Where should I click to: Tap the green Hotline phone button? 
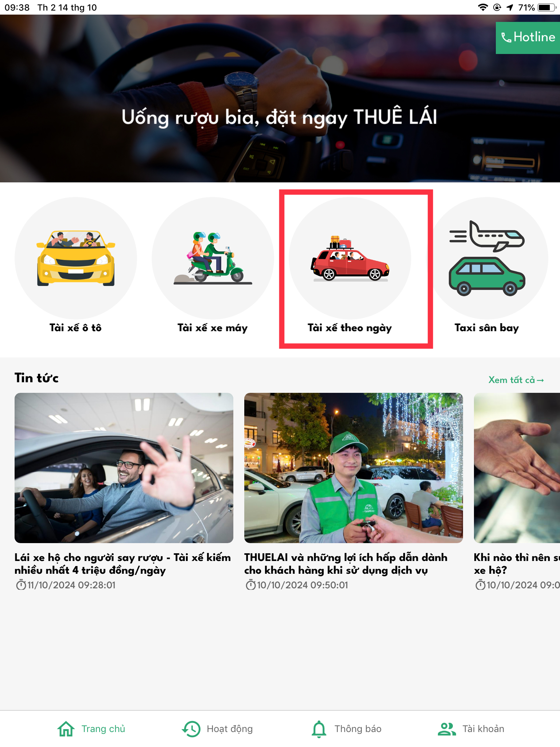coord(528,38)
